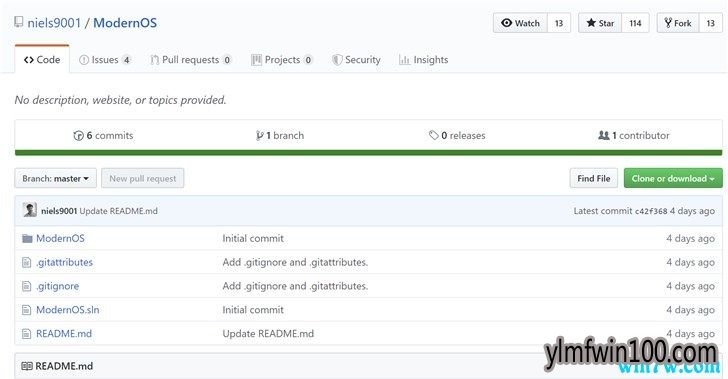Click the branch icon next to 1 branch

click(x=260, y=135)
